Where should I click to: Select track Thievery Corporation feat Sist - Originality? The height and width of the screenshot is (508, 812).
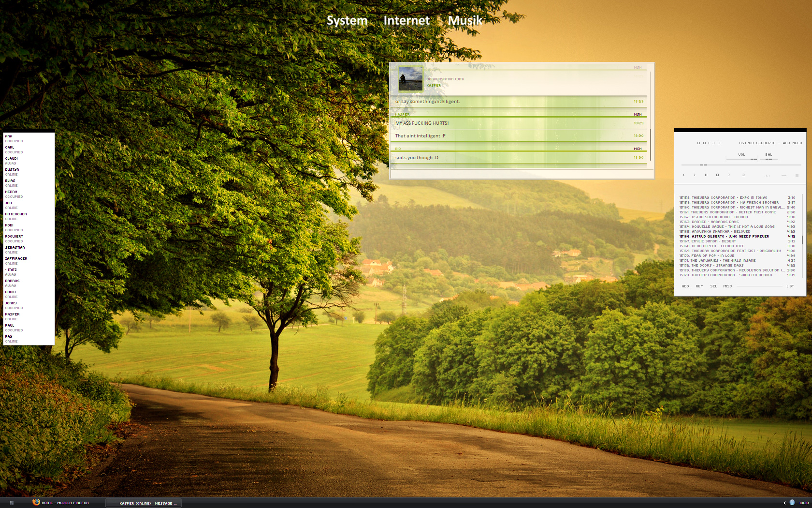point(737,251)
